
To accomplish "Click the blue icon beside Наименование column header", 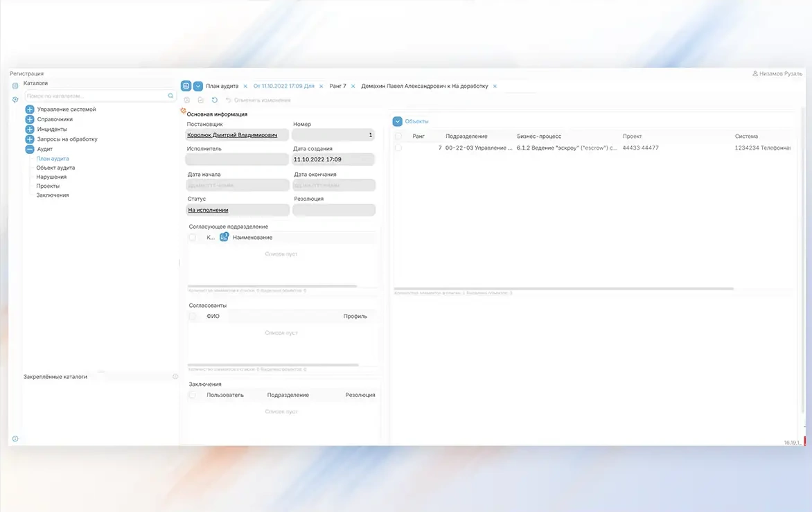I will (x=224, y=237).
